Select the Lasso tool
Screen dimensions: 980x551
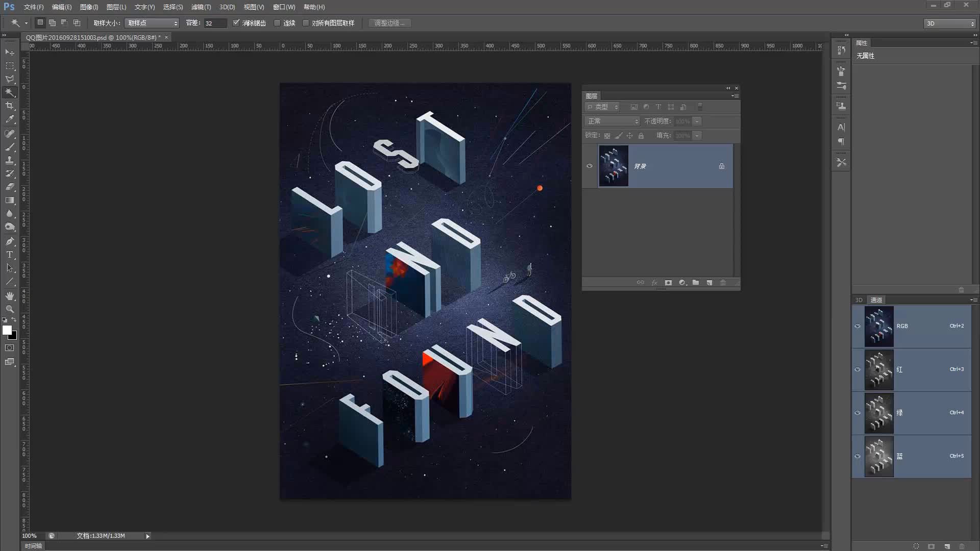tap(9, 79)
